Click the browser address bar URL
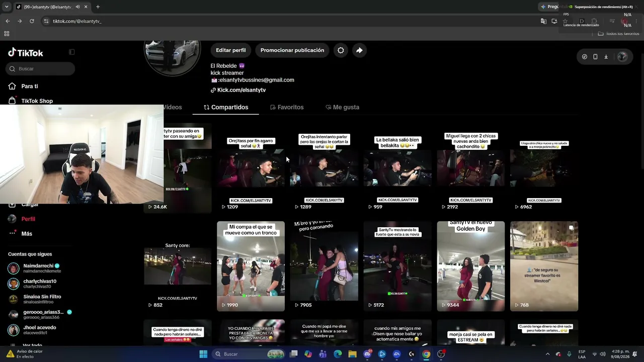The image size is (644, 362). pos(77,21)
